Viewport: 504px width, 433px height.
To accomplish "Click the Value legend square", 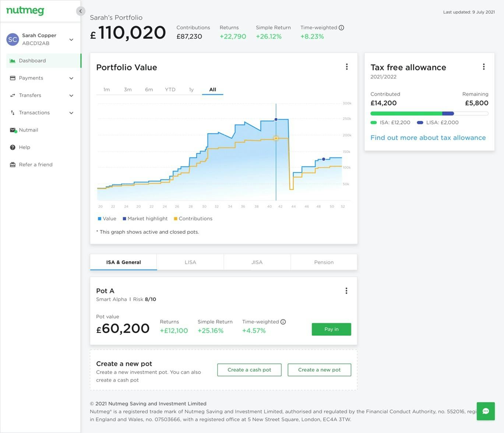I will [99, 219].
